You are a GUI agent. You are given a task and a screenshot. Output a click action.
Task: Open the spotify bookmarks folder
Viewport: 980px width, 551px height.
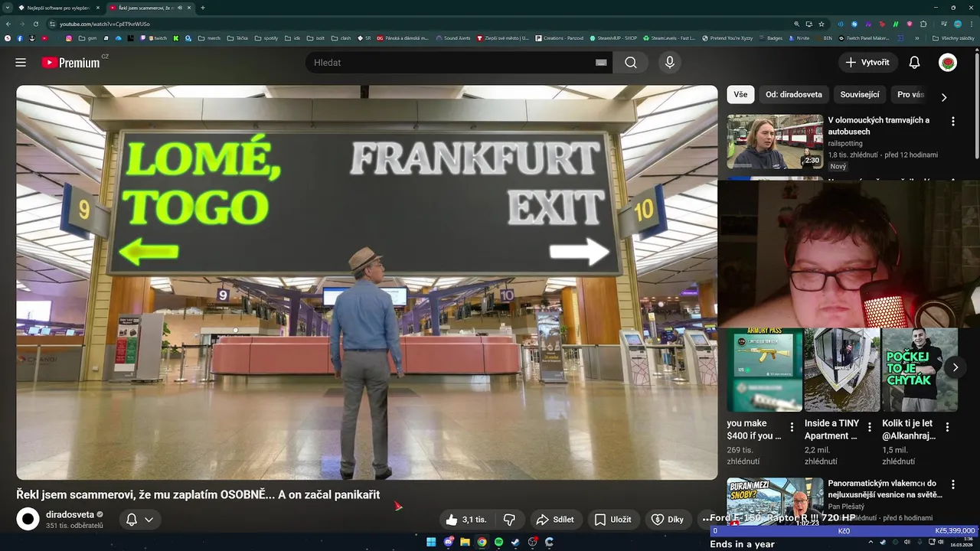click(x=266, y=37)
